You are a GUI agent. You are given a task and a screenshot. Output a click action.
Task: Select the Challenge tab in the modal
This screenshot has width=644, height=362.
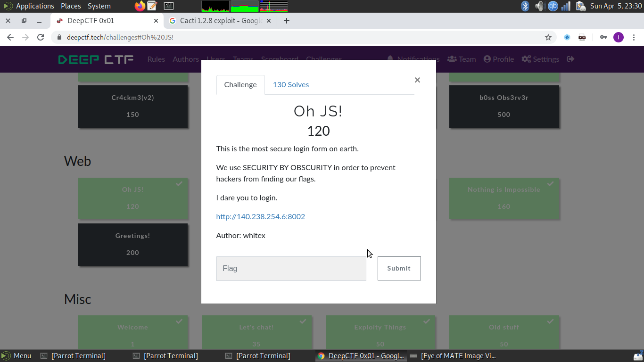tap(240, 84)
